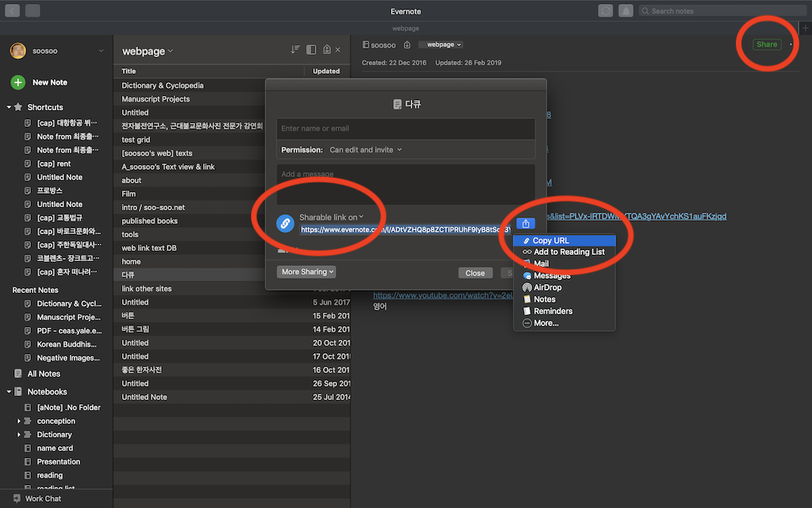Choose Copy URL from the share menu

(x=565, y=241)
